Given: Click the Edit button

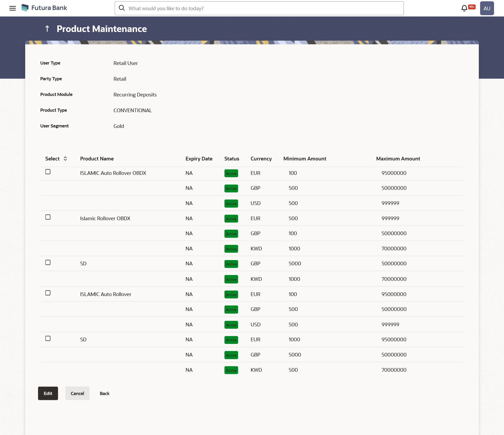Looking at the screenshot, I should (48, 393).
